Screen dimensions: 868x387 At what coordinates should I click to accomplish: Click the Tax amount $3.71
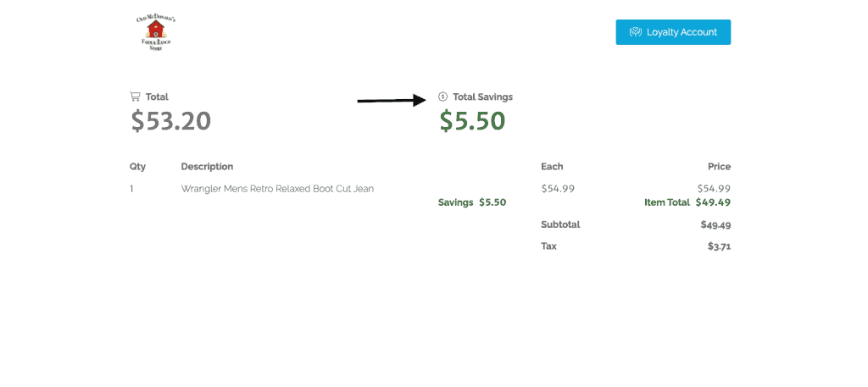click(x=719, y=246)
